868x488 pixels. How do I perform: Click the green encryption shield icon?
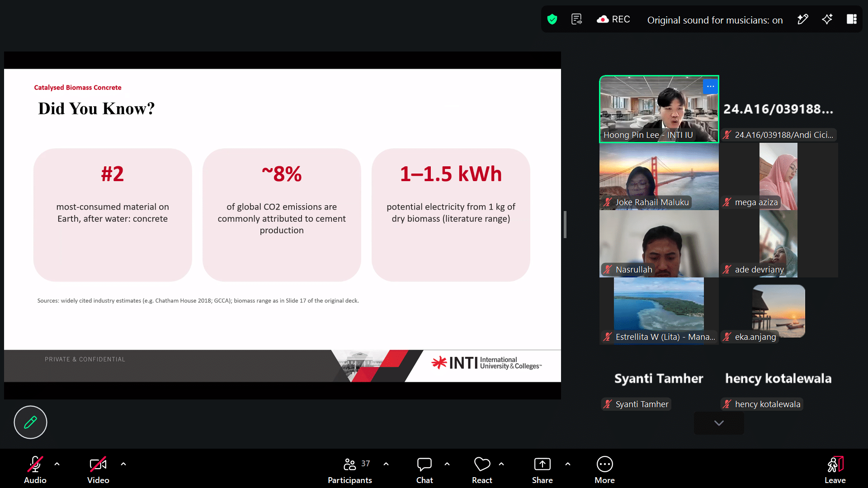pyautogui.click(x=552, y=19)
